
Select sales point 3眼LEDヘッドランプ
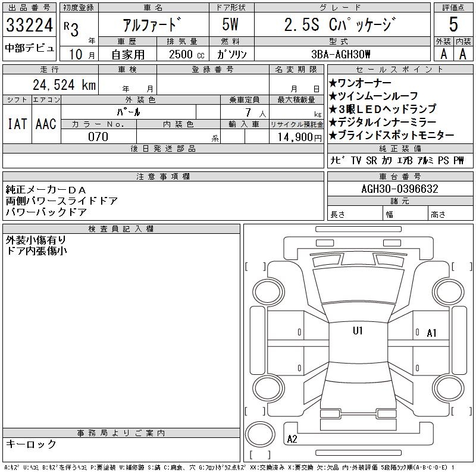click(x=383, y=109)
